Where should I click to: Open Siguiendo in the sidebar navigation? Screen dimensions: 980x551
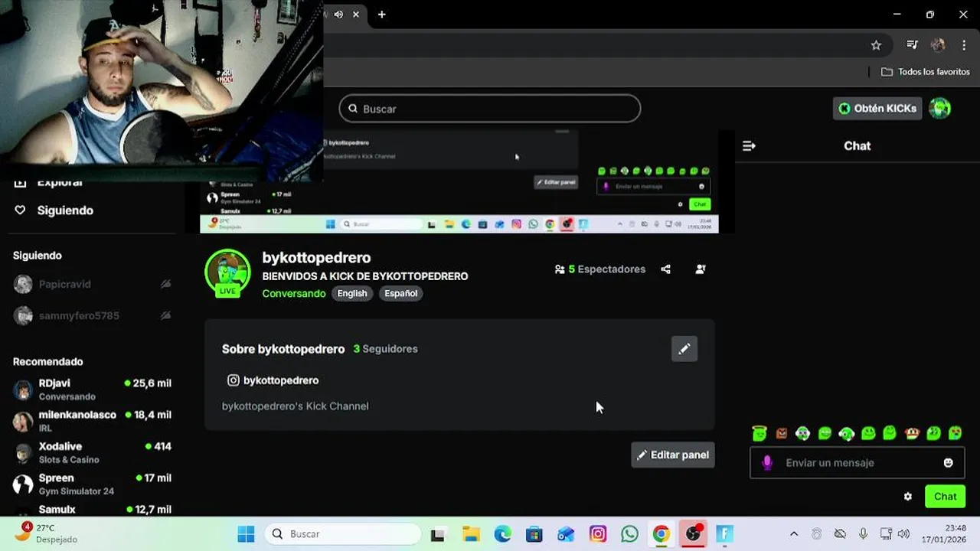54,210
